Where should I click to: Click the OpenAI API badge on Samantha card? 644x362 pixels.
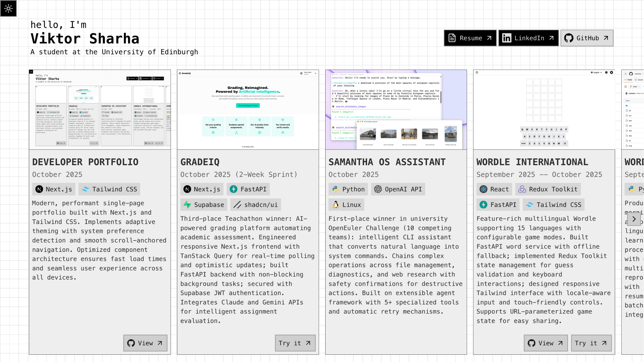(x=398, y=189)
